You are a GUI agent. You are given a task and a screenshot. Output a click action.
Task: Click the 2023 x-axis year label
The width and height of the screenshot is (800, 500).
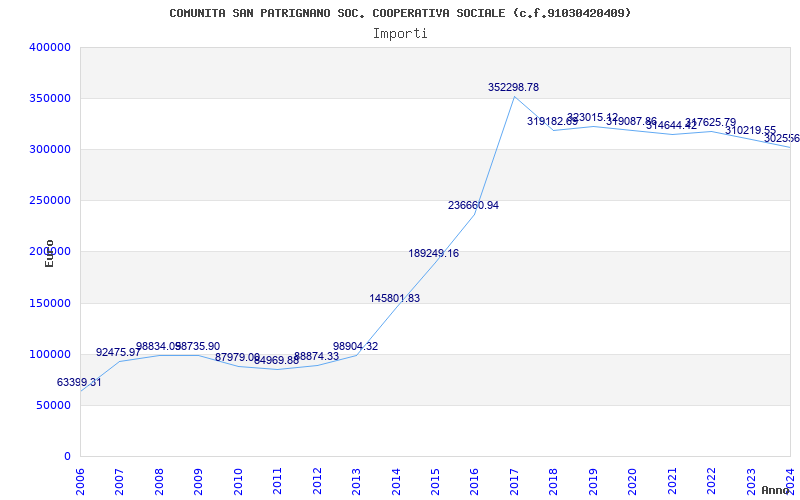point(752,481)
